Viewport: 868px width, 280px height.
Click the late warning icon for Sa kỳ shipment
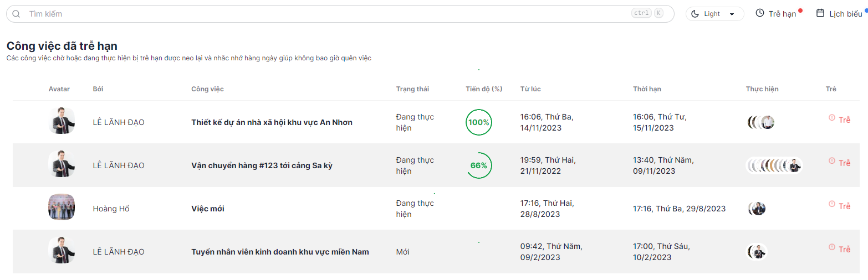click(831, 160)
